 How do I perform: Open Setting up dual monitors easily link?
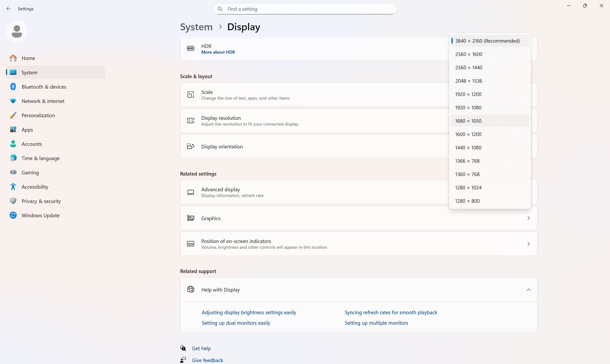pos(236,323)
